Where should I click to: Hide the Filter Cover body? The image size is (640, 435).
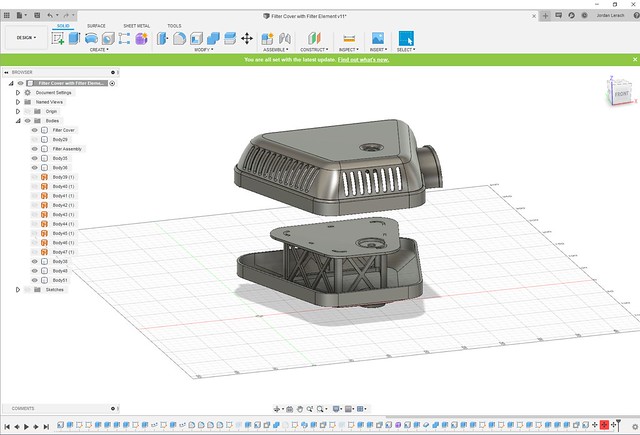click(x=35, y=130)
